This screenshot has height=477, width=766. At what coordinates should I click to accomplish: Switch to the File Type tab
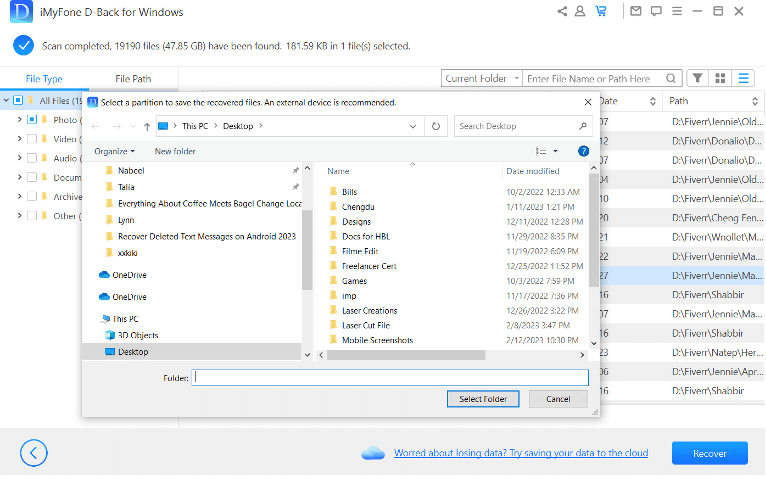tap(44, 79)
